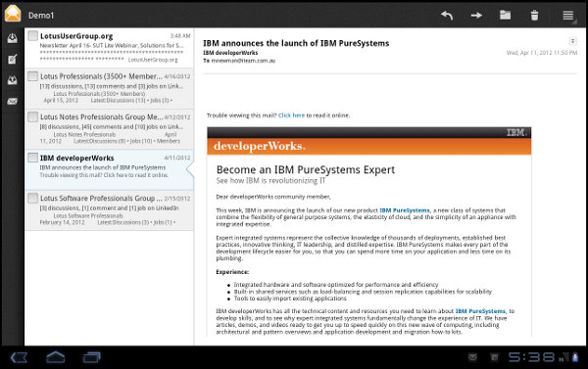Move message using the folder icon
The width and height of the screenshot is (588, 369).
pyautogui.click(x=505, y=15)
